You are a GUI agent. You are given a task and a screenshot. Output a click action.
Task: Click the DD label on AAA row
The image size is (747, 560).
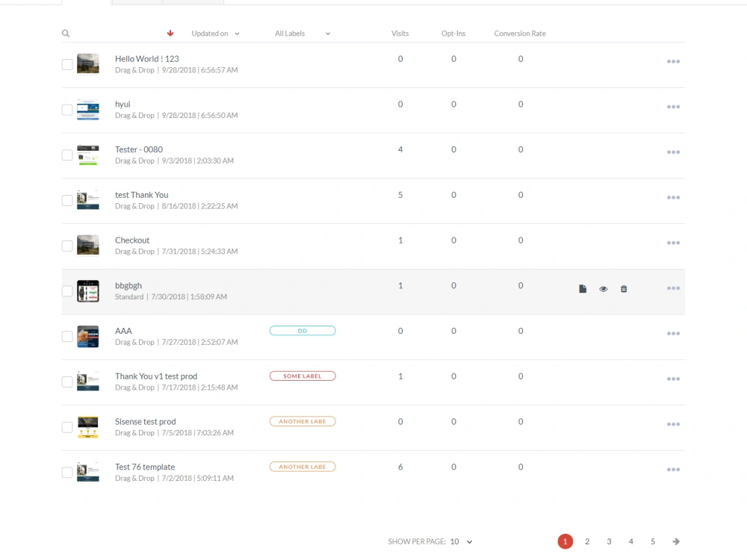303,331
